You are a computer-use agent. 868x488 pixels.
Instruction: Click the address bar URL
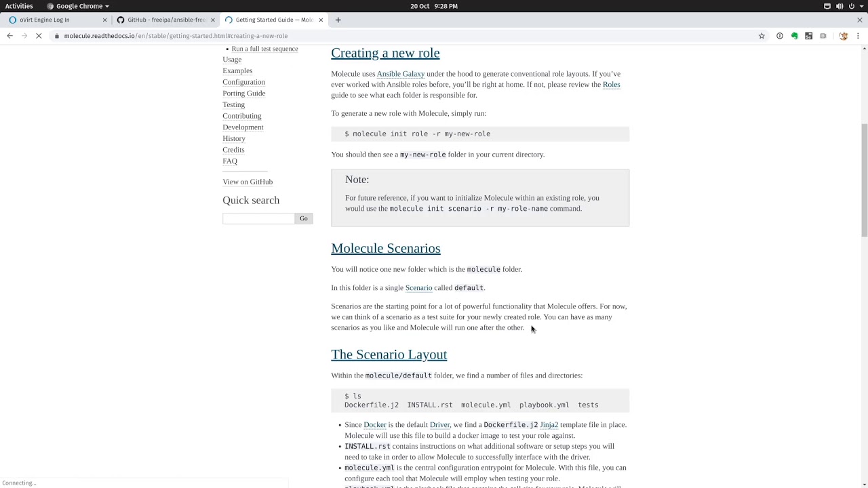click(x=176, y=36)
